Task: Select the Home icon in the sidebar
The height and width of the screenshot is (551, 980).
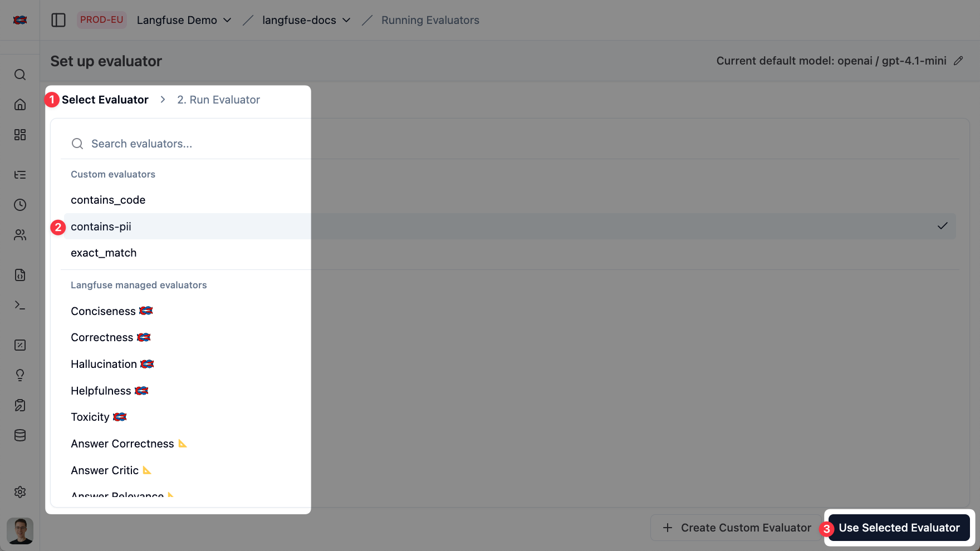Action: coord(20,105)
